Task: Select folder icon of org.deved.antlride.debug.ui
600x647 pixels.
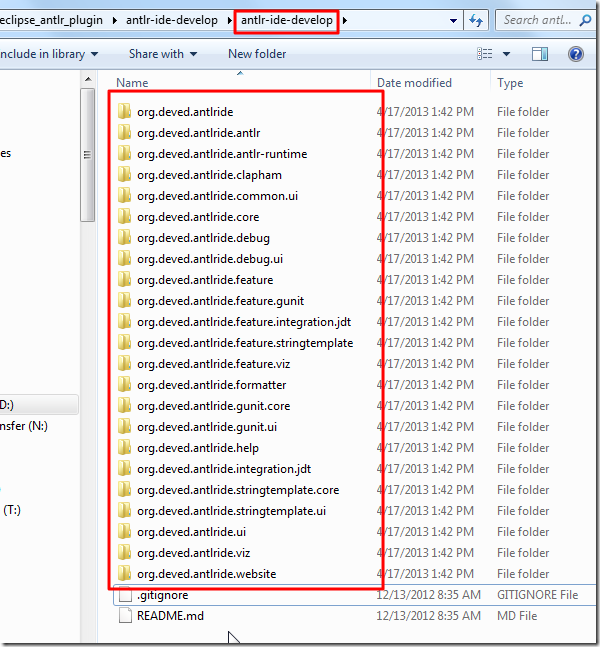Action: click(x=124, y=259)
